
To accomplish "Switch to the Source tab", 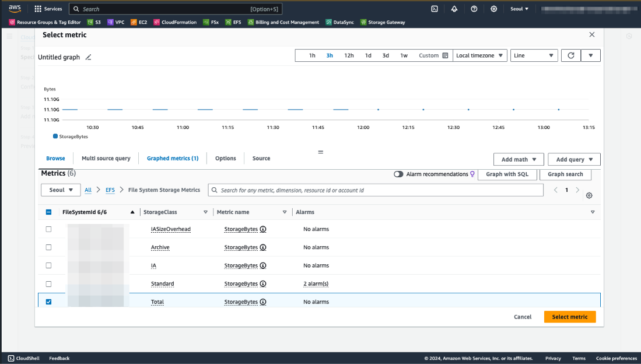I will click(261, 158).
